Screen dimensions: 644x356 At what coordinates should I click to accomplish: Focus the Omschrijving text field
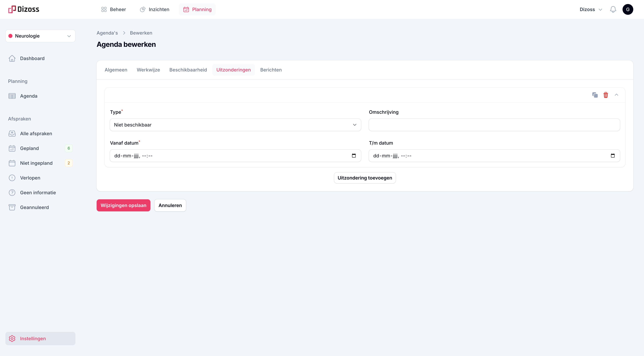tap(494, 125)
